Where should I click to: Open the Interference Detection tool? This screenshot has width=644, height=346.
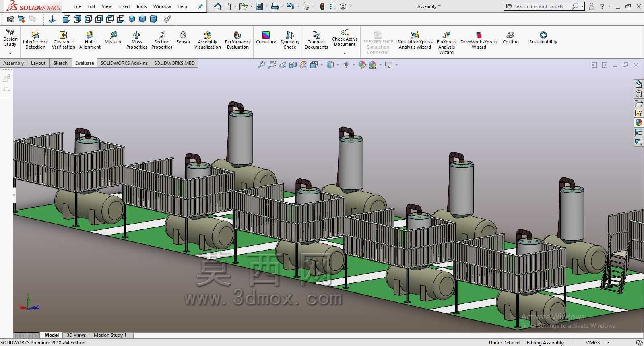[35, 40]
